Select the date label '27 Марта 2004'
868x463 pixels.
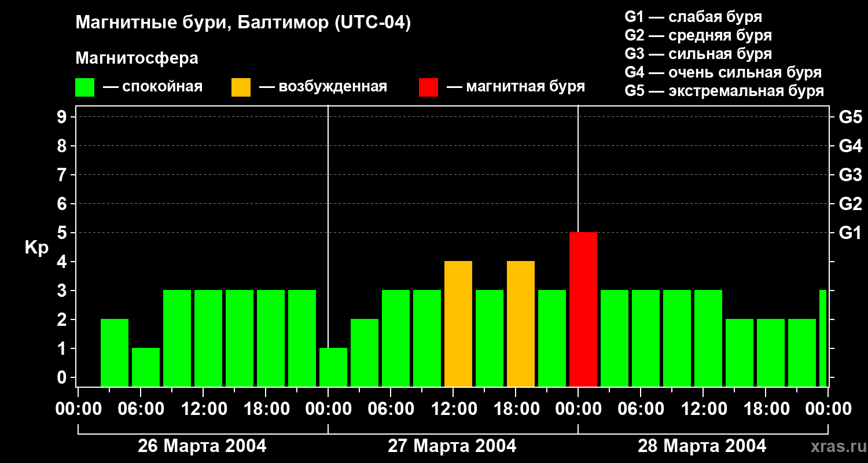(452, 446)
